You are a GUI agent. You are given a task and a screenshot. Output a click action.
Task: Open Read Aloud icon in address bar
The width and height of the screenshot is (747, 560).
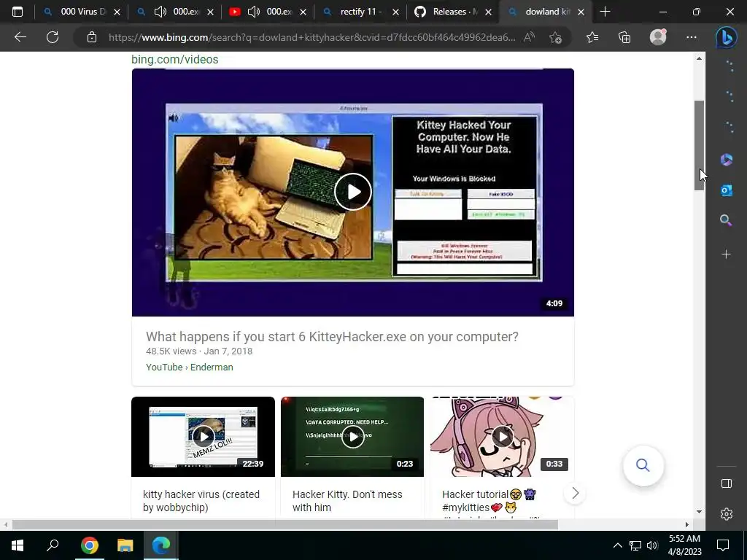[x=529, y=37]
